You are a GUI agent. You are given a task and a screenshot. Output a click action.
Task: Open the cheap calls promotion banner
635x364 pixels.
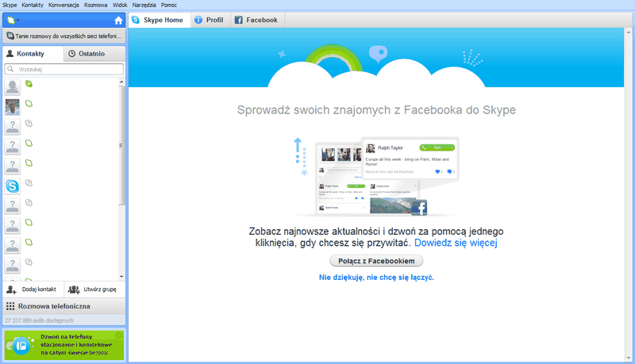[64, 36]
